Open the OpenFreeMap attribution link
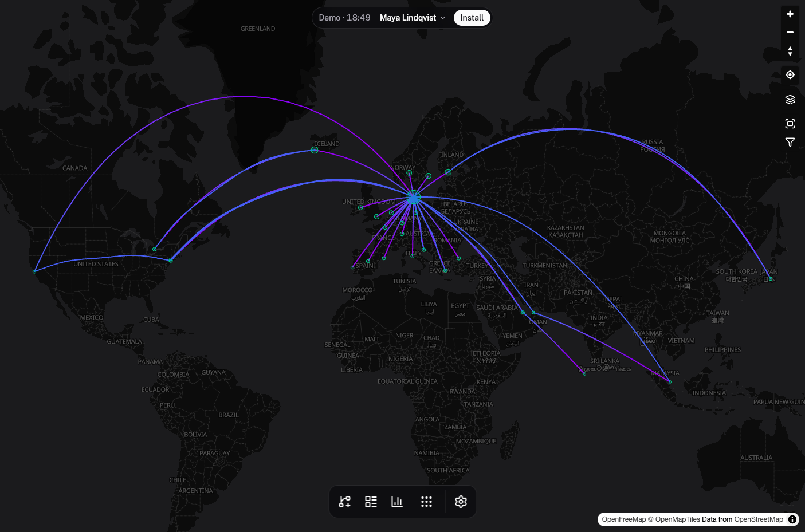 point(623,519)
